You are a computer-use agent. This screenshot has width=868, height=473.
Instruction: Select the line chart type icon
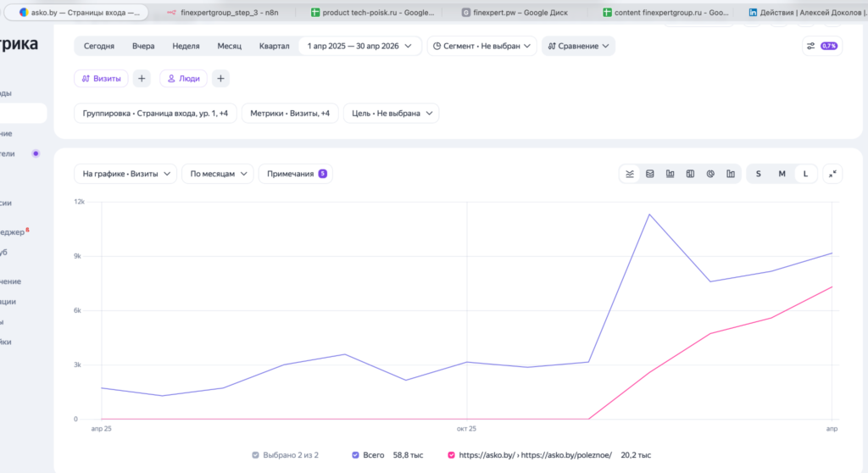tap(630, 174)
